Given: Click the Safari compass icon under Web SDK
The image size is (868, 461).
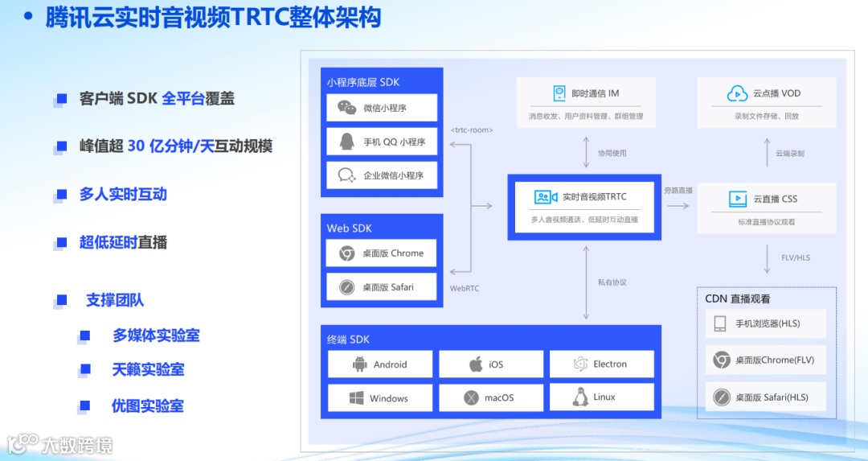Looking at the screenshot, I should click(347, 287).
